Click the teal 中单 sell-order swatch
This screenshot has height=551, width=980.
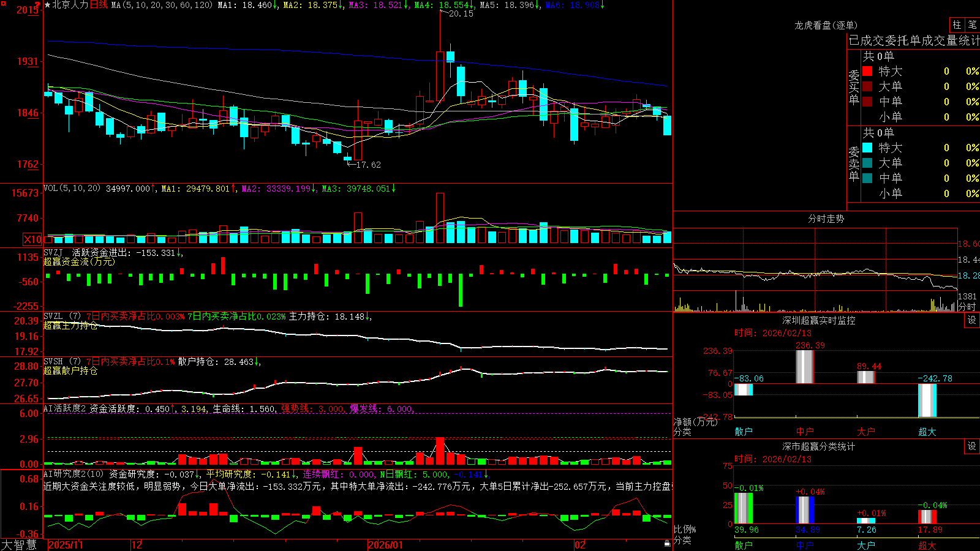pyautogui.click(x=867, y=178)
